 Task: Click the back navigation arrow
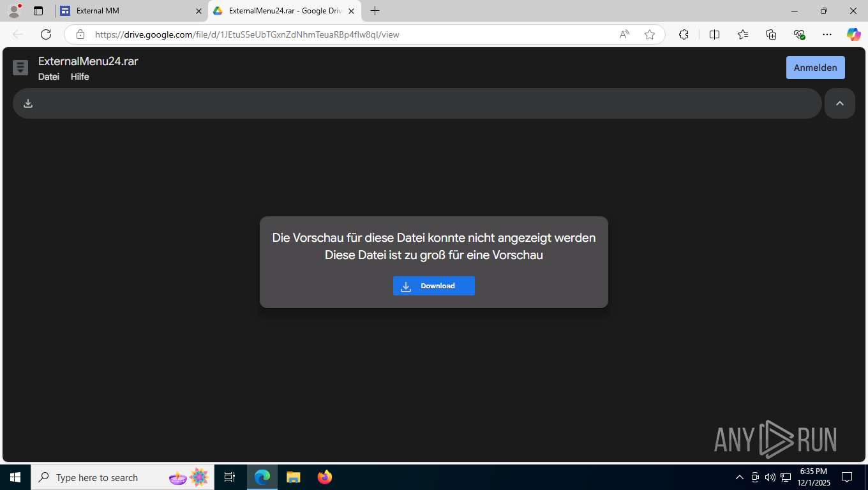pyautogui.click(x=18, y=34)
